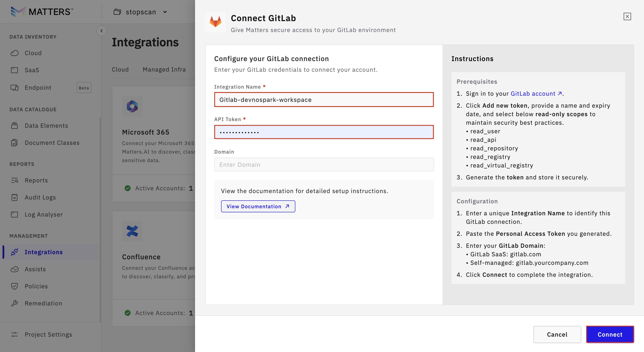Click the 'Self-managed: gitlab.yourcompany.com' text
Image resolution: width=644 pixels, height=352 pixels.
(529, 263)
